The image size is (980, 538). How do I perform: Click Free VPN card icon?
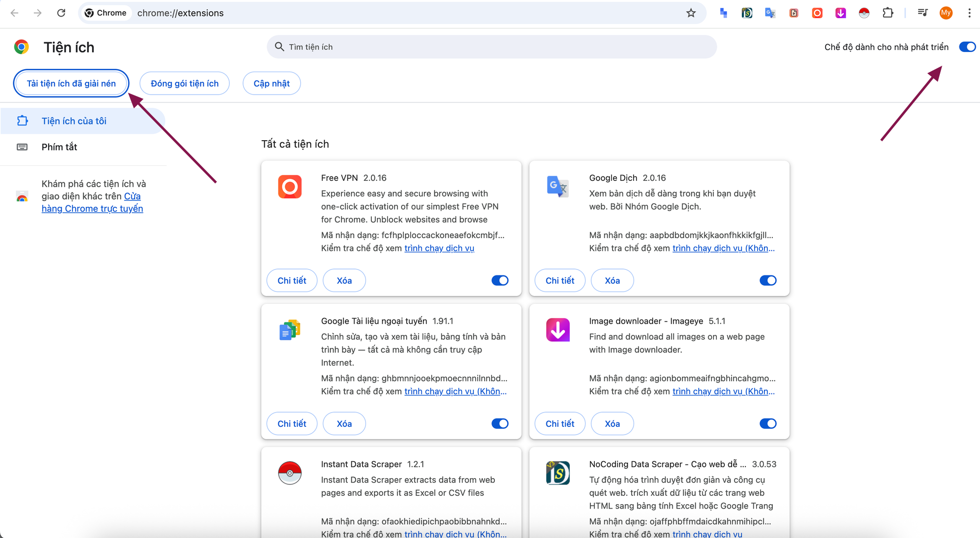tap(290, 187)
